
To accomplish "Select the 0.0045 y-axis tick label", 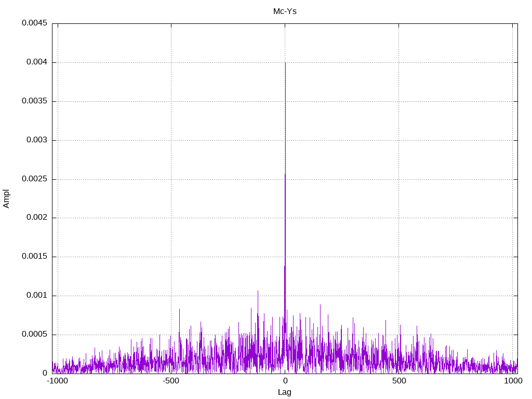I will pyautogui.click(x=34, y=23).
